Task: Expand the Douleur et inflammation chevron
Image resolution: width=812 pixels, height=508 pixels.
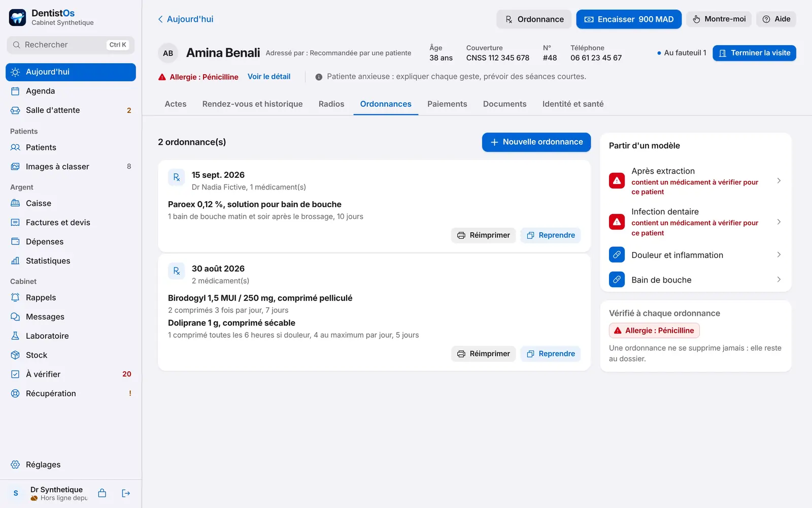Action: 779,255
